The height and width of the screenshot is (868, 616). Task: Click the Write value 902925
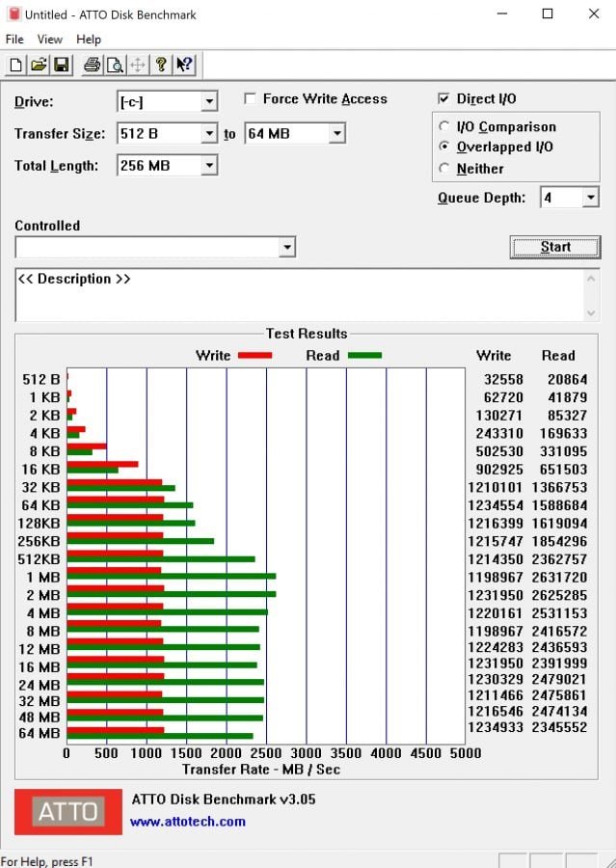click(499, 470)
